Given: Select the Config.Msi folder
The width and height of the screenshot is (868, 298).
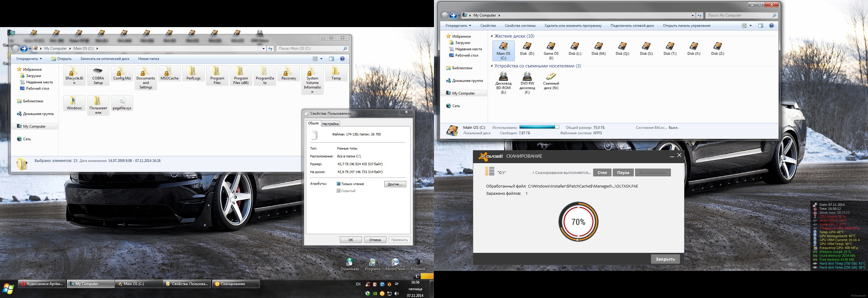Looking at the screenshot, I should 122,73.
